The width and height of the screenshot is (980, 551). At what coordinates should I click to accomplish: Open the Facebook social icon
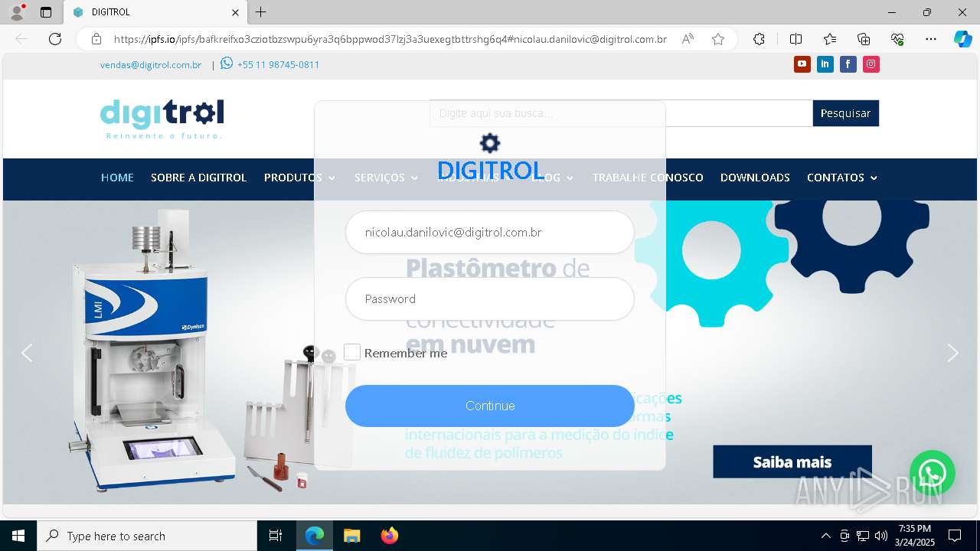848,64
